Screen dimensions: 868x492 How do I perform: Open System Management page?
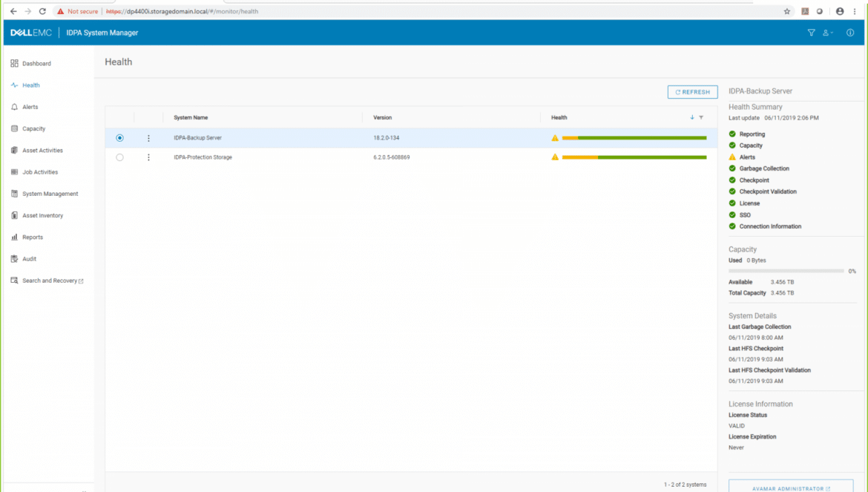point(50,194)
